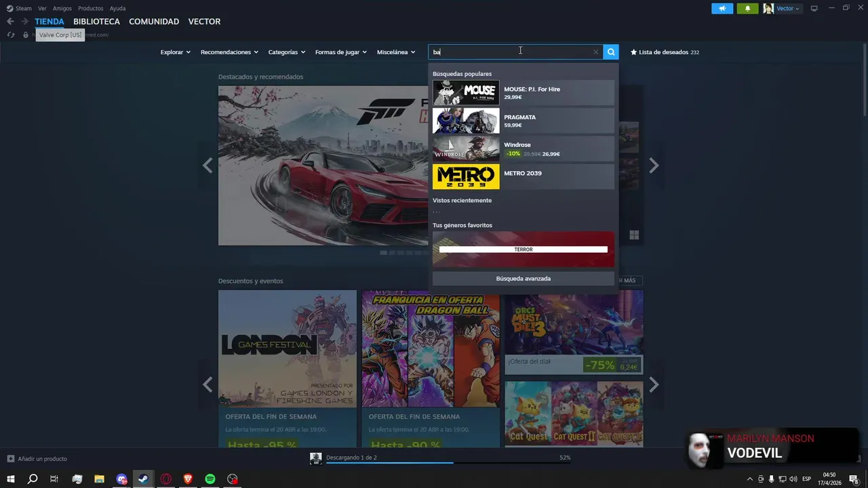Screen dimensions: 868x488
Task: Go back with the left arrow navigation icon
Action: tap(10, 22)
